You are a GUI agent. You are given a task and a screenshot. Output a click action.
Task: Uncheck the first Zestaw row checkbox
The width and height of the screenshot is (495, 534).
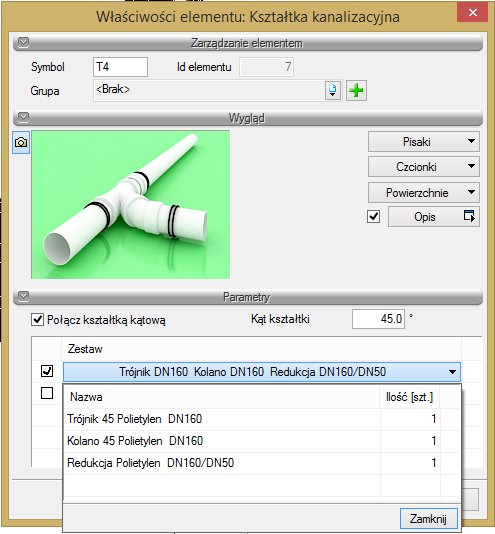coord(47,371)
